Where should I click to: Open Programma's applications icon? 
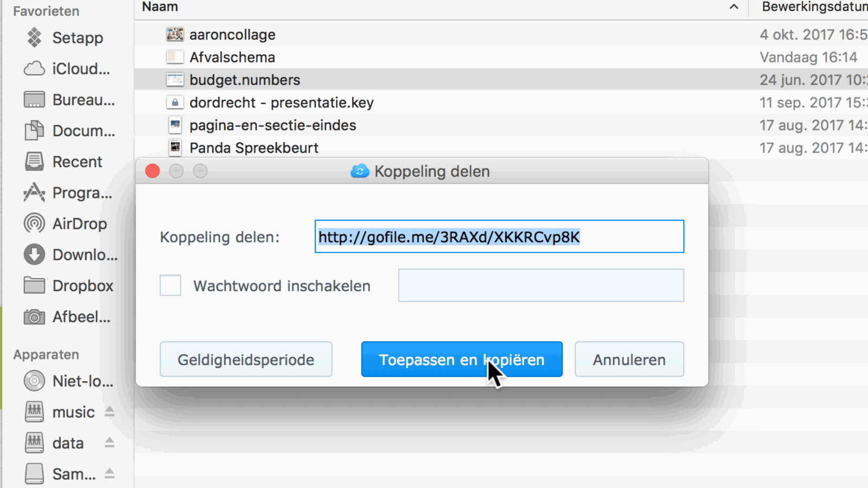[34, 192]
